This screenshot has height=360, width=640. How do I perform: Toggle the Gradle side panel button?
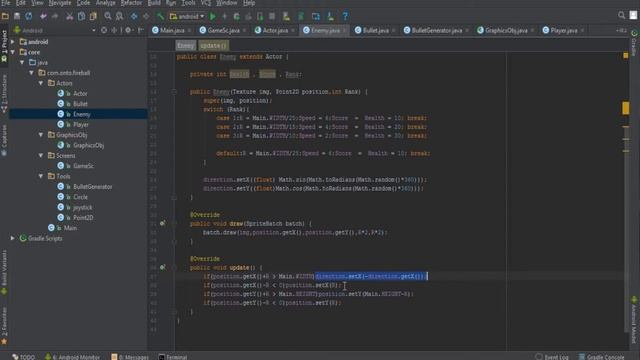coord(634,43)
